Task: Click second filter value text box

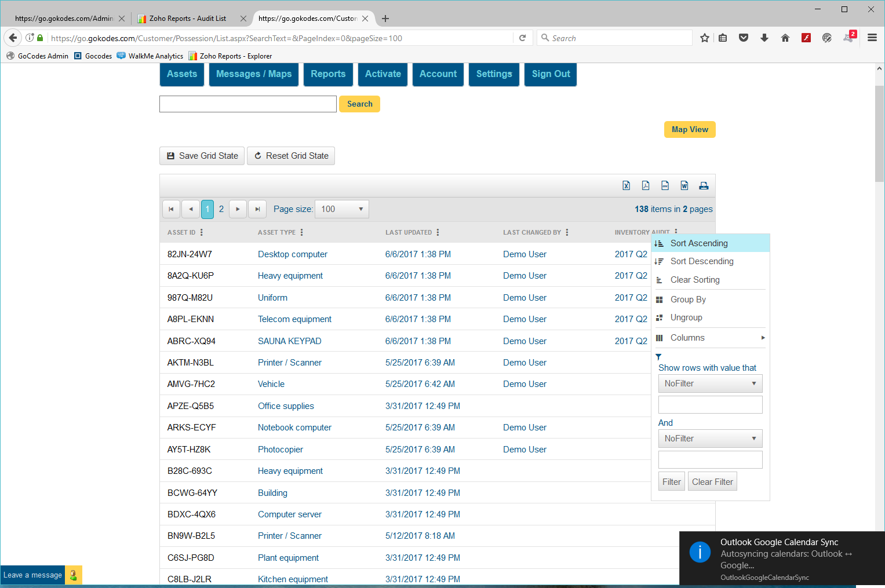Action: click(710, 460)
